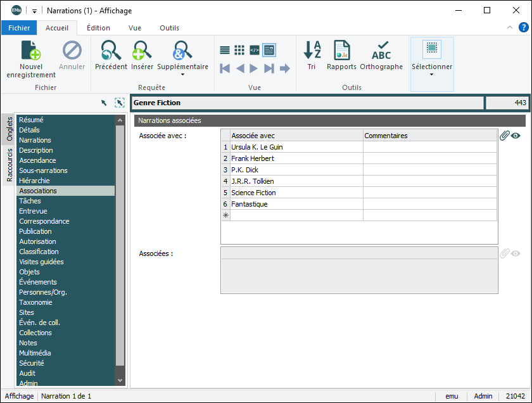Click the empty new row in Associée avec
Image resolution: width=532 pixels, height=403 pixels.
point(296,215)
